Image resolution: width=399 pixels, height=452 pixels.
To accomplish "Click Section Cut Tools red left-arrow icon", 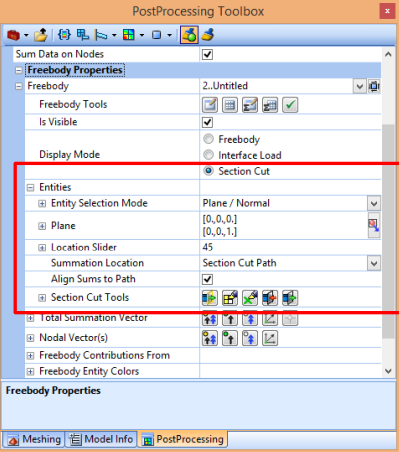I will [x=270, y=298].
